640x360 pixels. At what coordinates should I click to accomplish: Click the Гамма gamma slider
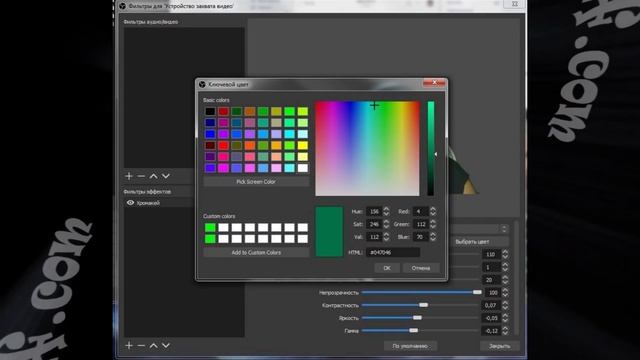click(x=421, y=330)
